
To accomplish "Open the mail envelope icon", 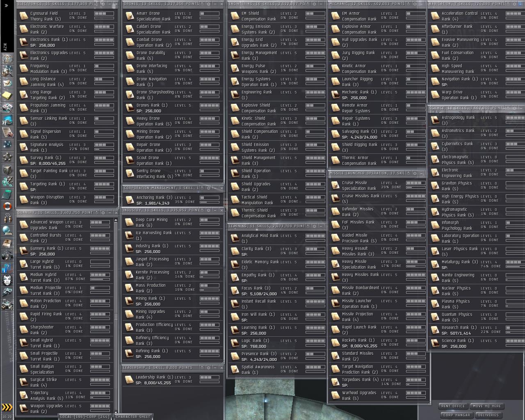I will (x=7, y=83).
